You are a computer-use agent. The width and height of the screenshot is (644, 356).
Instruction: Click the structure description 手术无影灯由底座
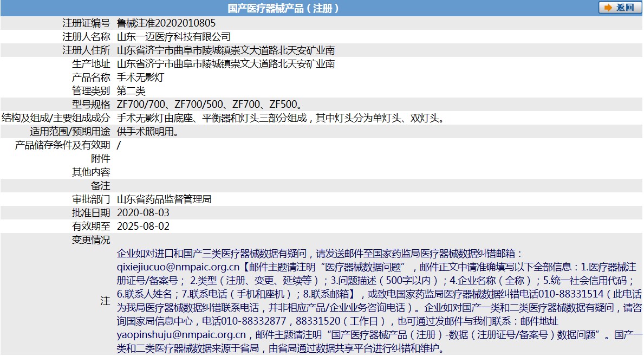(x=155, y=118)
